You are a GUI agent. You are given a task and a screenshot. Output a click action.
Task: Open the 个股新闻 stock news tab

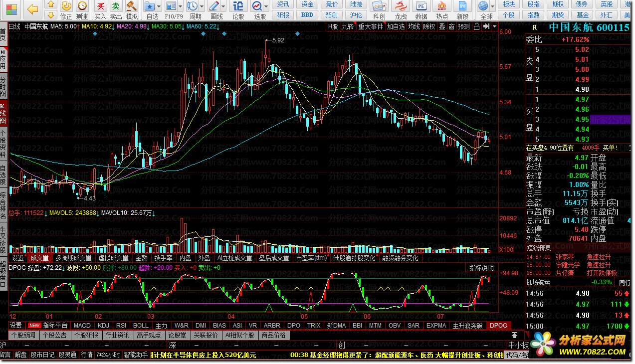pyautogui.click(x=23, y=335)
